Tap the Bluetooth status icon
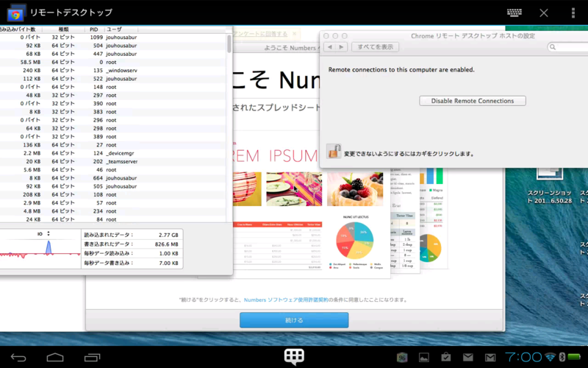Image resolution: width=588 pixels, height=368 pixels. (562, 357)
